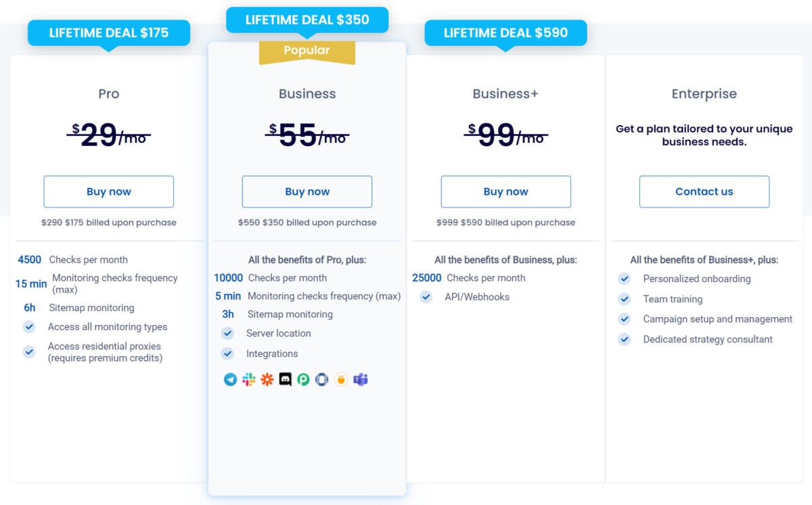The image size is (812, 505).
Task: Click the checkmark next to Access residential proxies
Action: coord(29,352)
